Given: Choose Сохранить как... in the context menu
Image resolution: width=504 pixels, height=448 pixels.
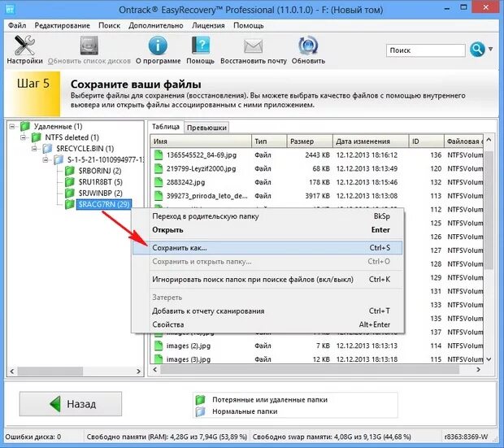Looking at the screenshot, I should point(267,248).
